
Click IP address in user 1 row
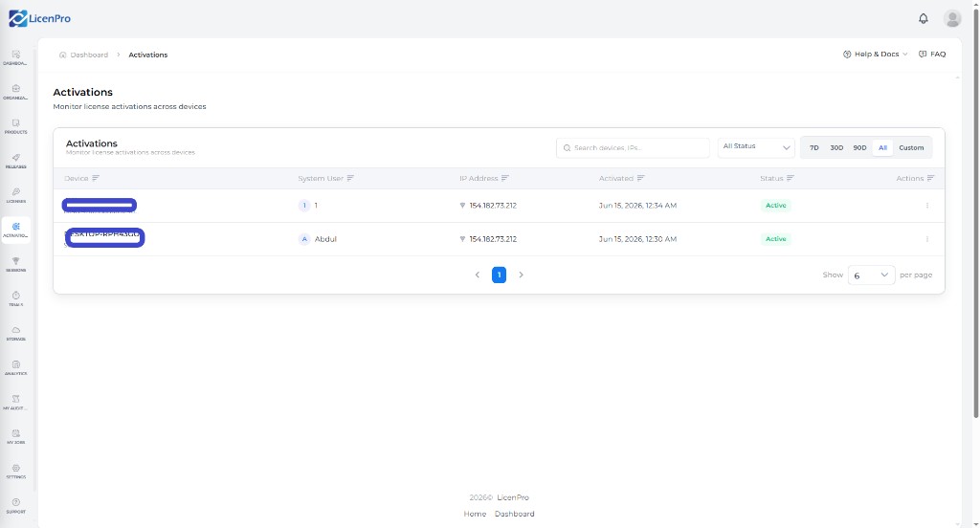[x=493, y=205]
